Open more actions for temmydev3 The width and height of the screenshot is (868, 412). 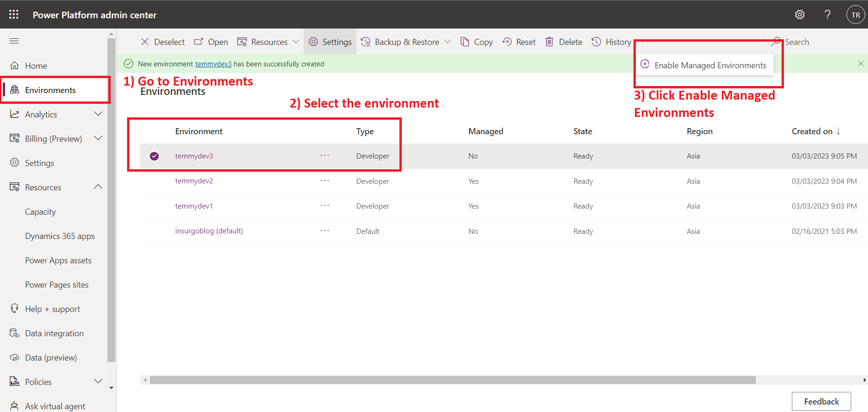[325, 155]
